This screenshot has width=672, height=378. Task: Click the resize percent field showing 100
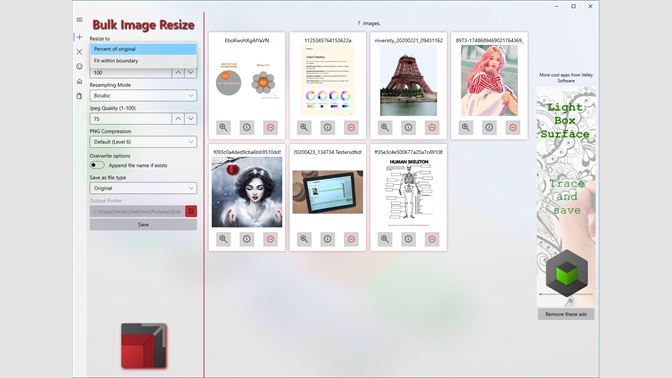131,73
